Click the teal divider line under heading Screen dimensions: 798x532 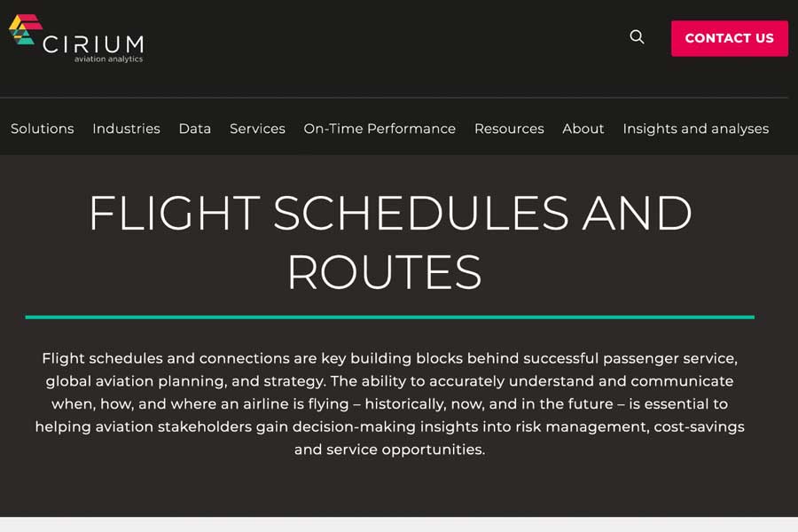point(390,317)
